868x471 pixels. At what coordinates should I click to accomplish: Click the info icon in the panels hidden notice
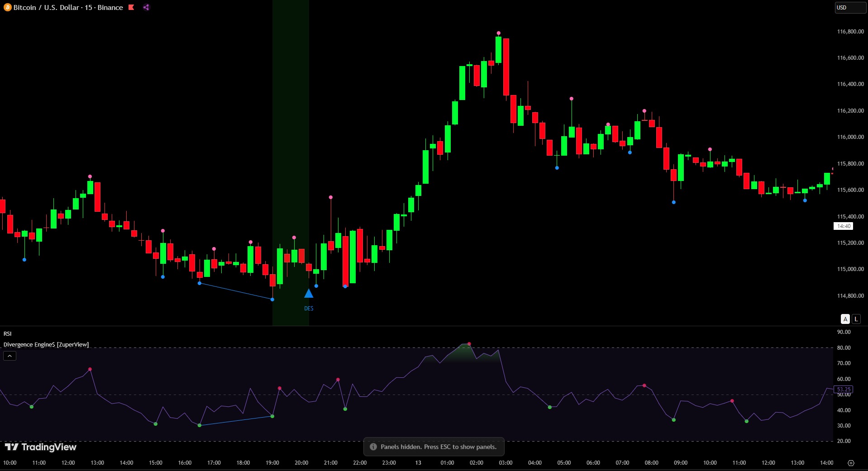[373, 447]
